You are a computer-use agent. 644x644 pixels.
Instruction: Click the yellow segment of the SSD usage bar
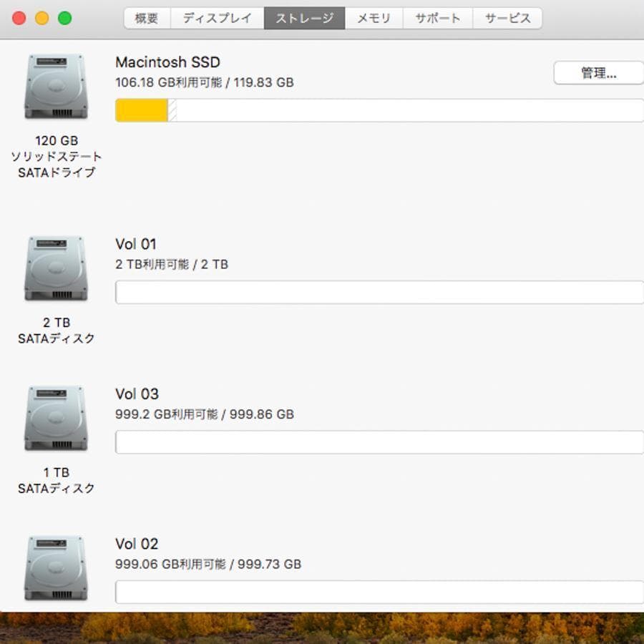140,111
